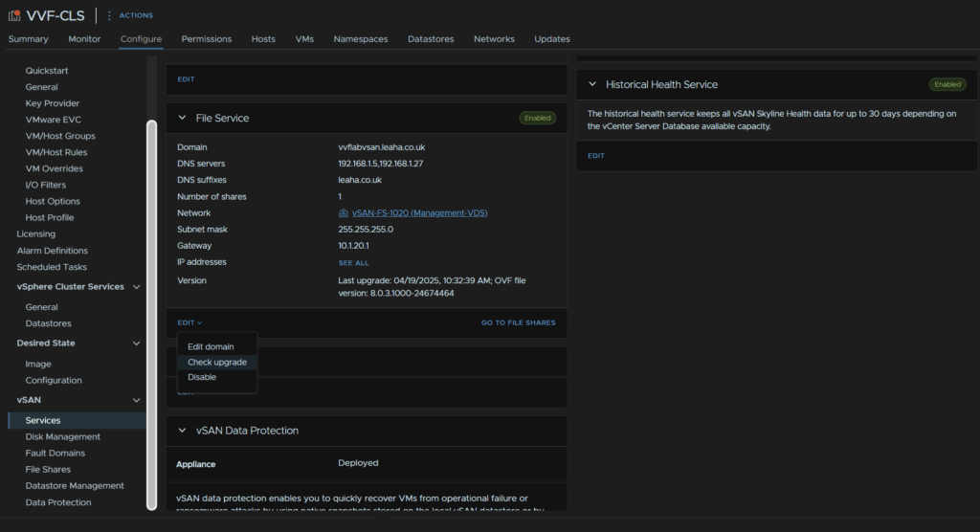Select VM Overrides
This screenshot has width=980, height=532.
(x=54, y=168)
